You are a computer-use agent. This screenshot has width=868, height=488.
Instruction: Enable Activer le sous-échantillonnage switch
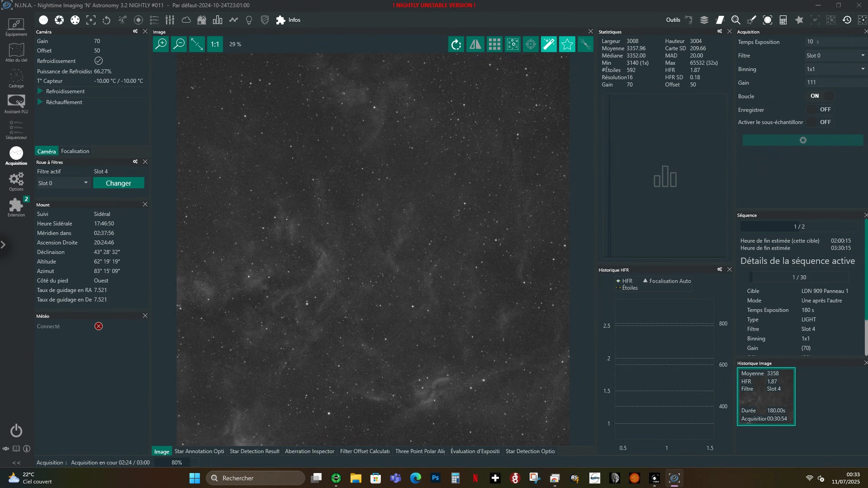pos(820,122)
